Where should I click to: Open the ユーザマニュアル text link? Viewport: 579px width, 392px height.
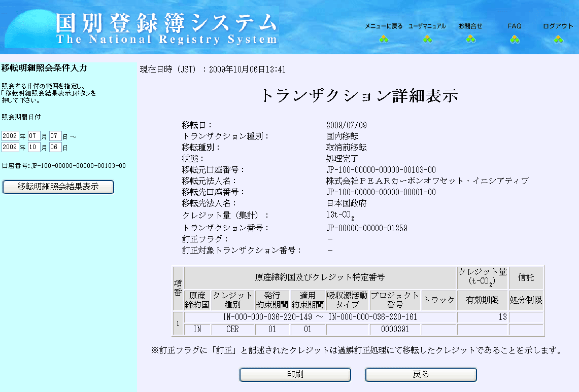pyautogui.click(x=427, y=26)
